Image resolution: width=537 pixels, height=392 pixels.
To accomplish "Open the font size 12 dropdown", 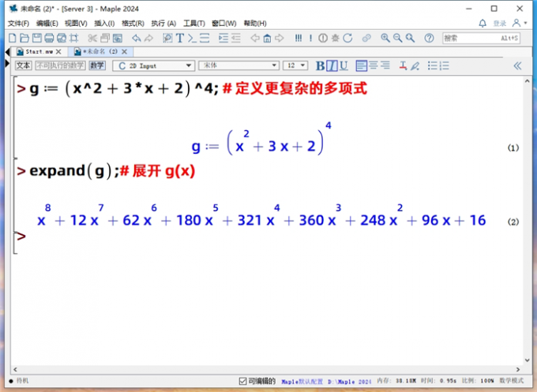I will click(296, 66).
